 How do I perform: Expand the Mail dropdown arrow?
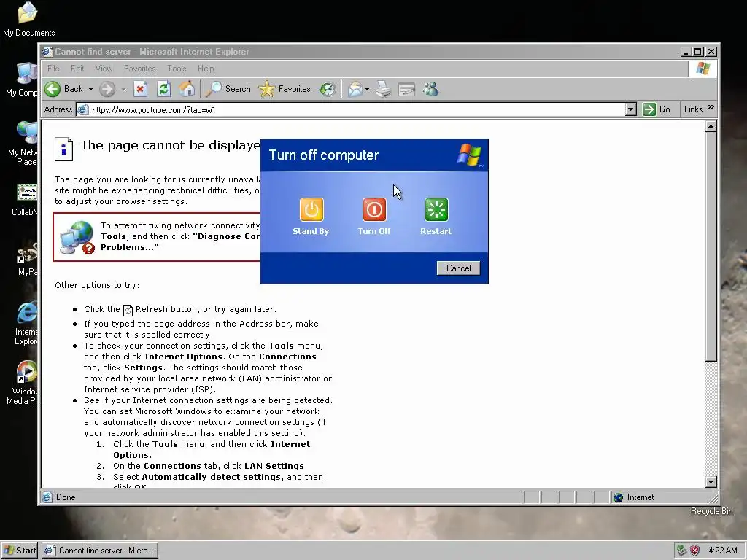pyautogui.click(x=368, y=89)
